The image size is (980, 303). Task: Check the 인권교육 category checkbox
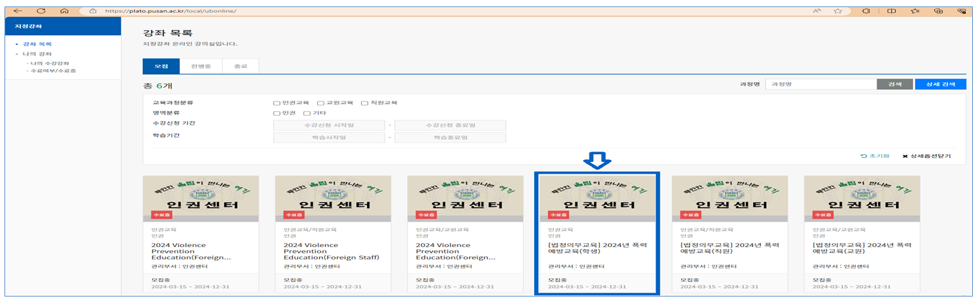tap(277, 103)
